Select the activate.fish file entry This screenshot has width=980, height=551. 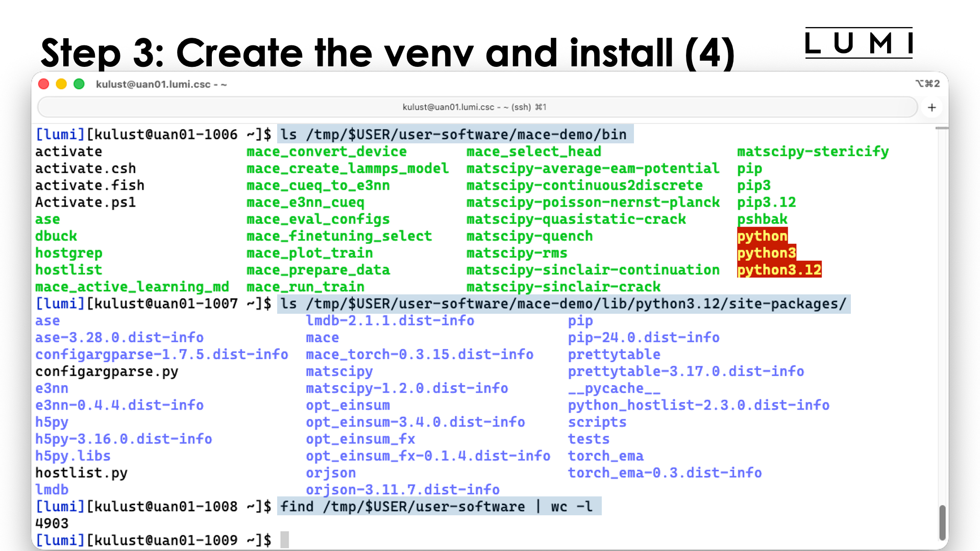pyautogui.click(x=89, y=185)
